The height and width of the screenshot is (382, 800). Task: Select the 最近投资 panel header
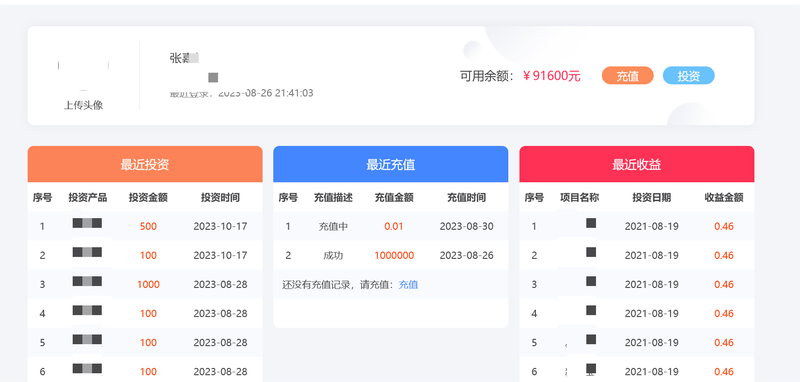(145, 164)
